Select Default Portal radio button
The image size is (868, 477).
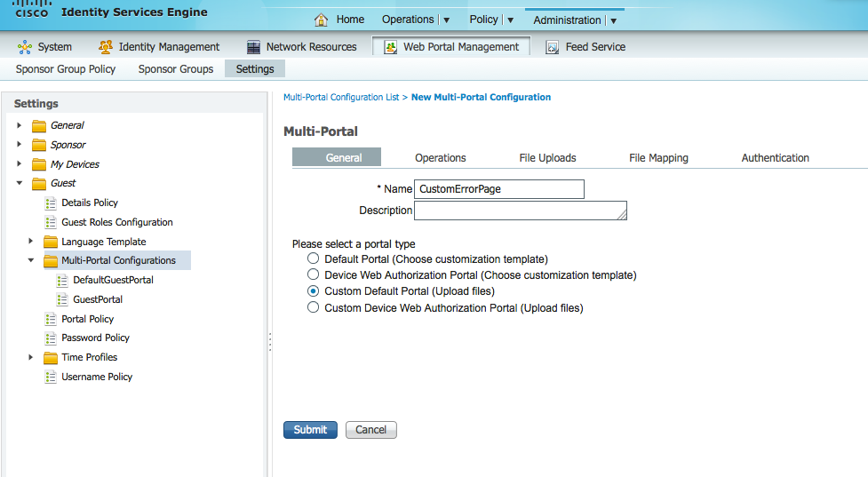(x=314, y=258)
